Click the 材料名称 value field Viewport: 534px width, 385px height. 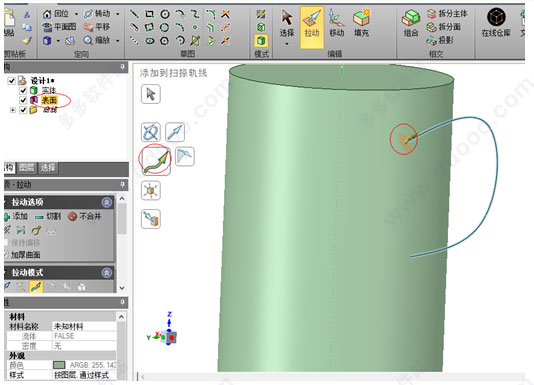coord(84,326)
